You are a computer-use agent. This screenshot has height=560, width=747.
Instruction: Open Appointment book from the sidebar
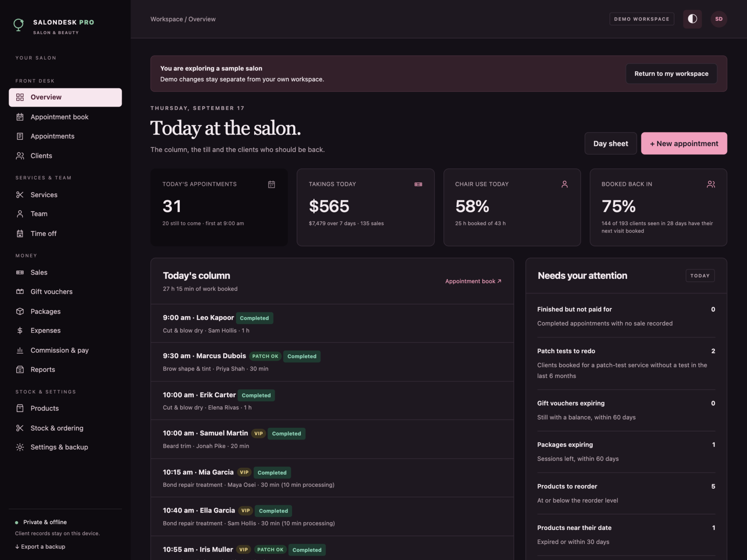65,117
